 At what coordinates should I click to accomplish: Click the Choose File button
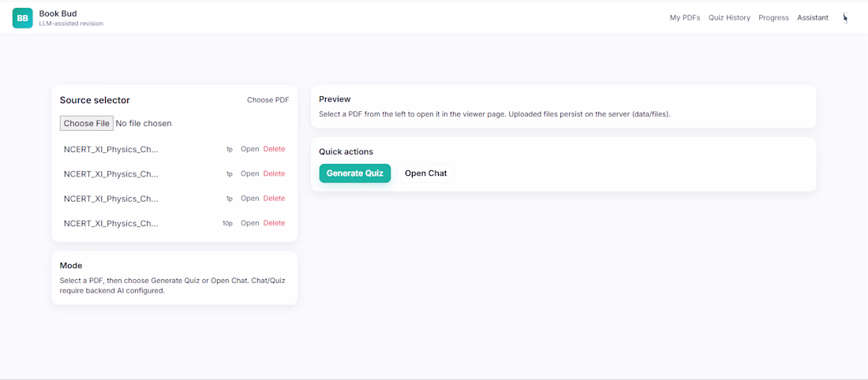pos(86,123)
